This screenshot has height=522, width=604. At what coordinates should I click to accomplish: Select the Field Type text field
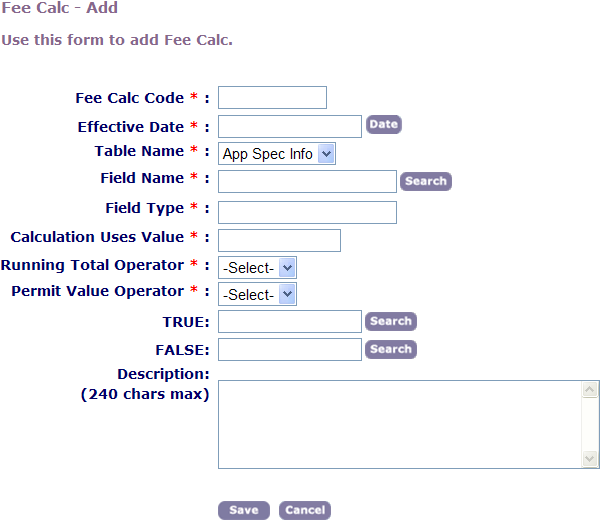point(307,212)
